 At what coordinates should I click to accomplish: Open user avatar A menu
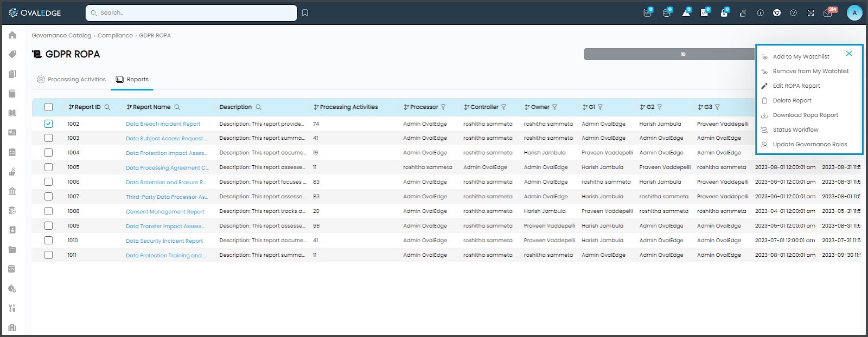pos(854,13)
